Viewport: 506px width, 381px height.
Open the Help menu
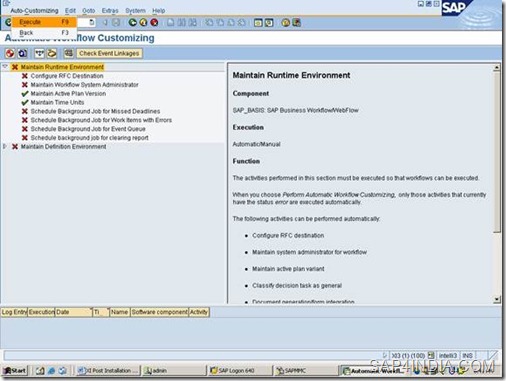[x=159, y=11]
